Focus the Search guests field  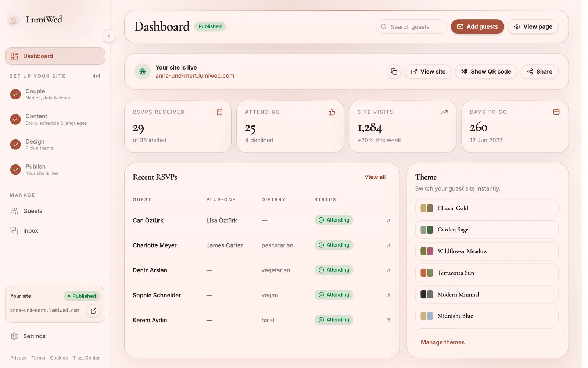coord(411,27)
